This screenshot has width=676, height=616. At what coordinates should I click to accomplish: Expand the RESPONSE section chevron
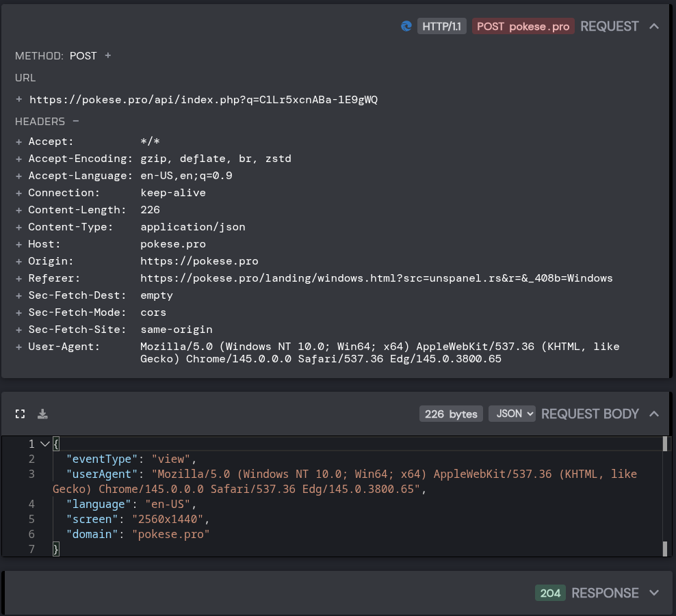(654, 593)
